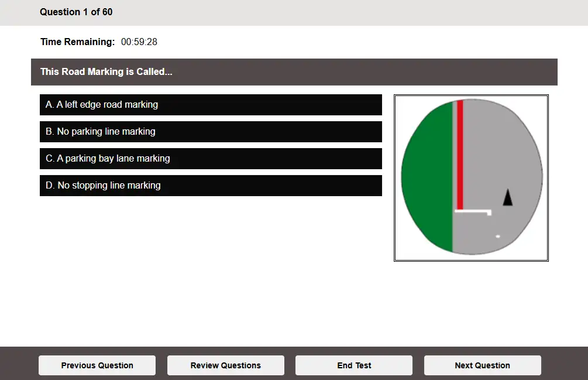
Task: Advance to the Next Question
Action: pyautogui.click(x=482, y=365)
